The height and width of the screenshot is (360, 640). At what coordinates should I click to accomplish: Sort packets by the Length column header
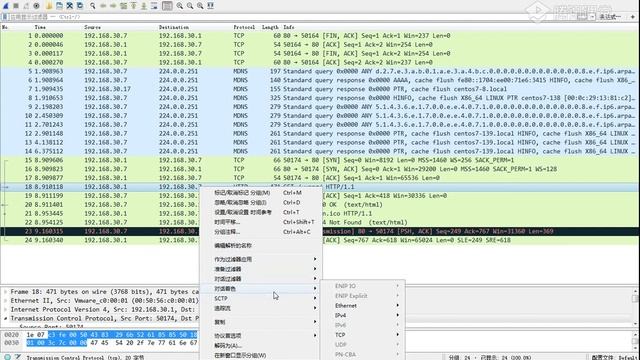pos(271,27)
